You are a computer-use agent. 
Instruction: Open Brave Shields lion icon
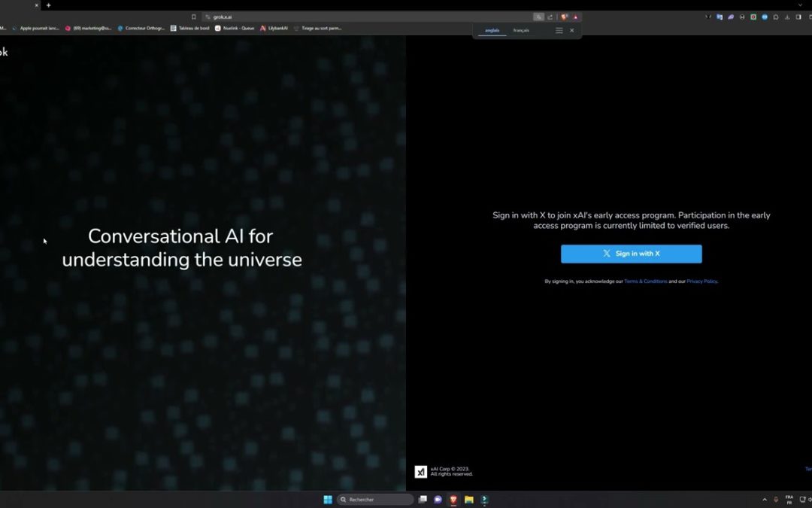point(565,17)
